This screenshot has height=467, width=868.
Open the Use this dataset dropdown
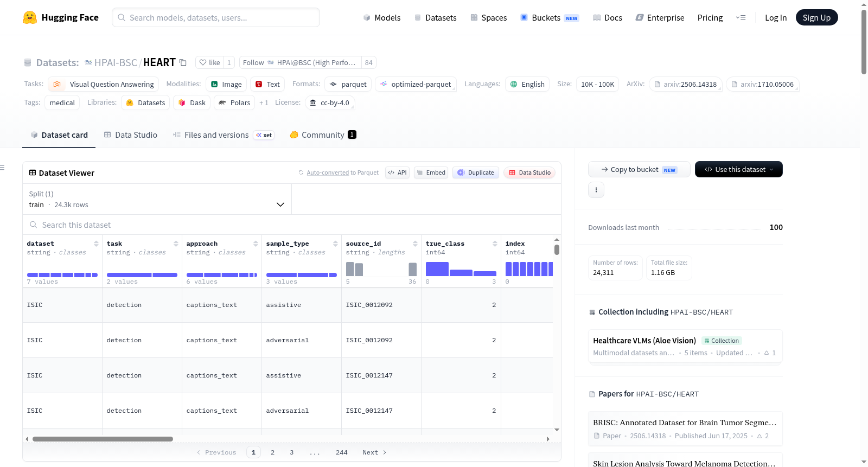click(x=739, y=169)
